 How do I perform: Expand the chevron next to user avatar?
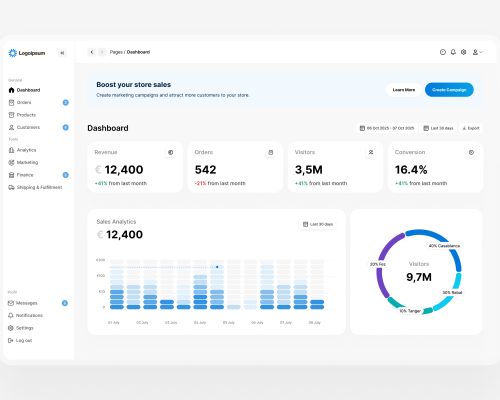481,52
